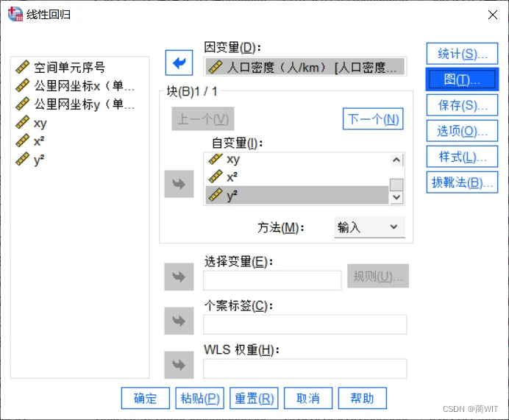
Task: Click the dependent variable 人口密度 entry
Action: (x=305, y=67)
